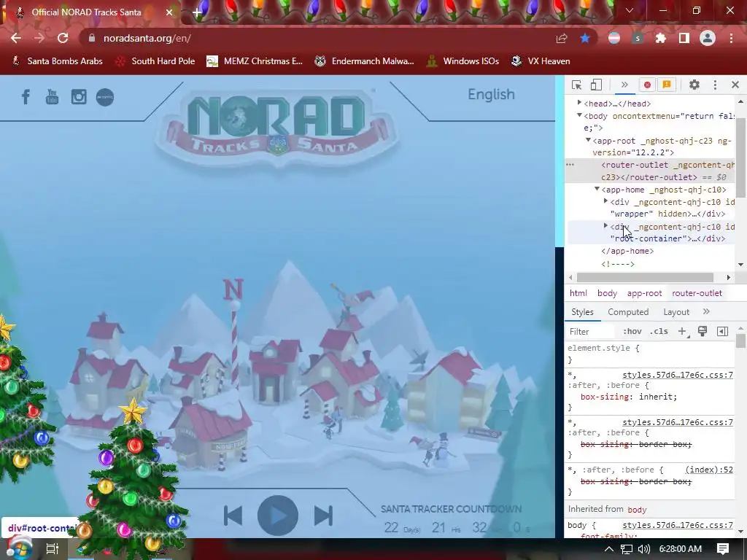Click the Elements tree horizontal scrollbar
The image size is (747, 560).
(645, 278)
